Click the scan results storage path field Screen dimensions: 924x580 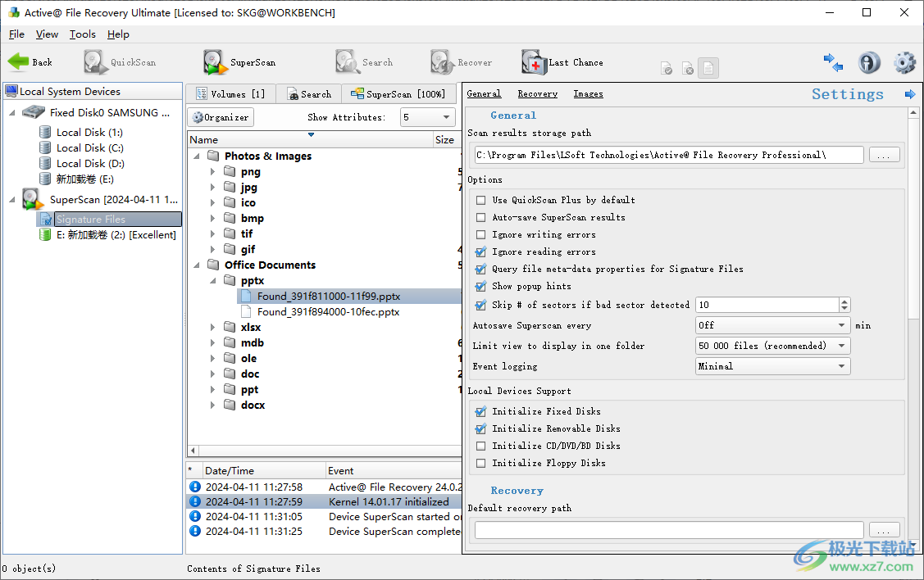(668, 155)
